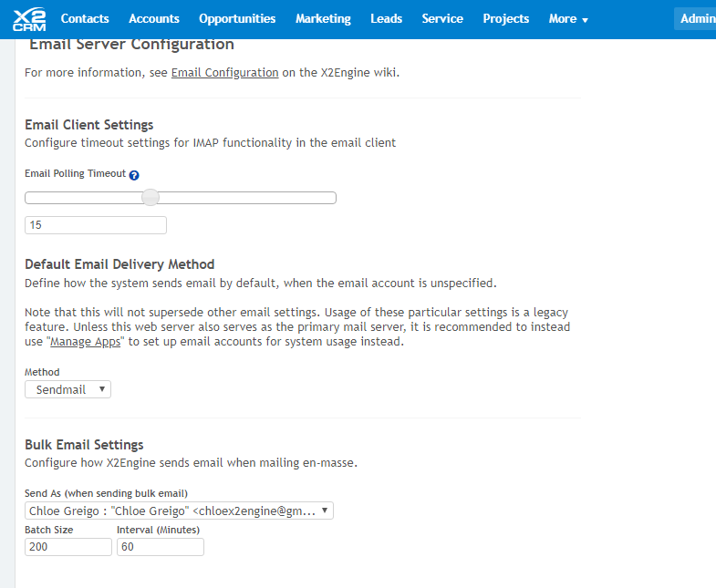Click the Send As label text
The width and height of the screenshot is (716, 588).
coord(106,493)
